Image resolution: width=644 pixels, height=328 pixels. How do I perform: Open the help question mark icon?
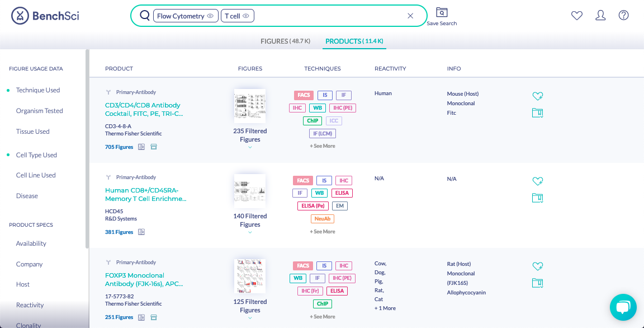[x=623, y=16]
